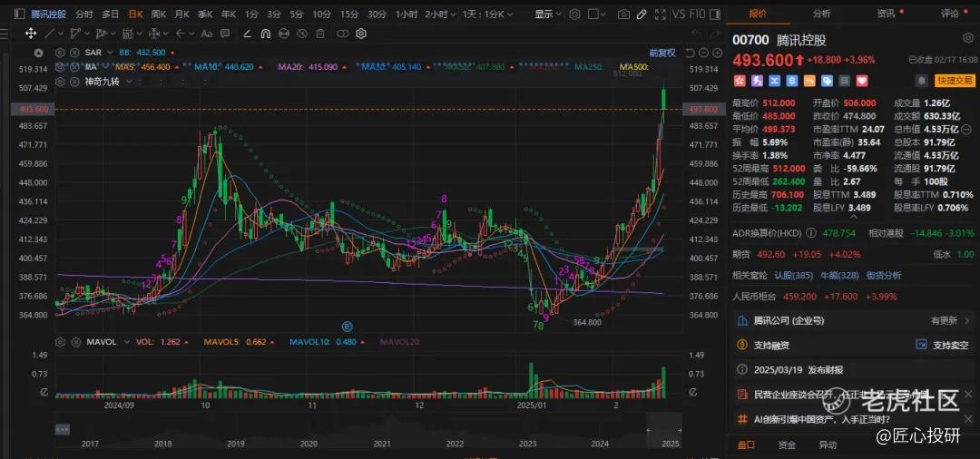Open the layout square dropdown
This screenshot has height=459, width=980.
(x=603, y=14)
